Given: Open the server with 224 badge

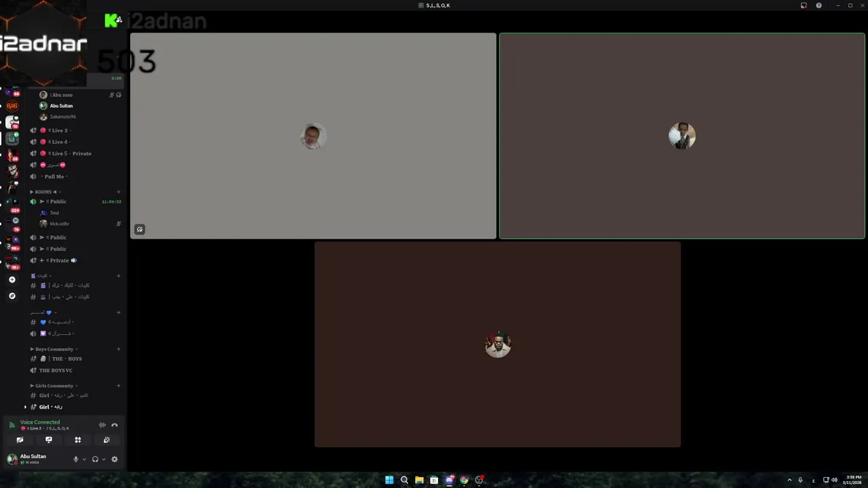Looking at the screenshot, I should (x=12, y=205).
